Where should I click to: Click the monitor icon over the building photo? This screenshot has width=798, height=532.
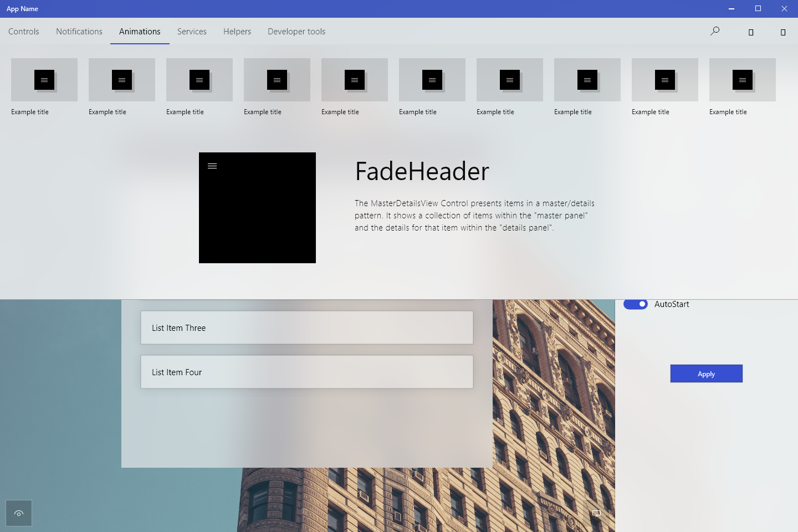[596, 513]
